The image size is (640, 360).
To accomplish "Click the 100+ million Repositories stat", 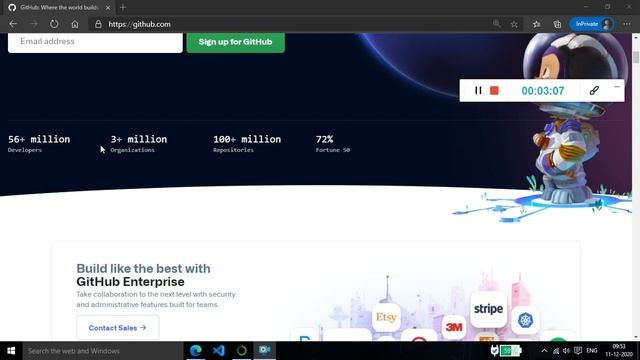I will coord(247,144).
